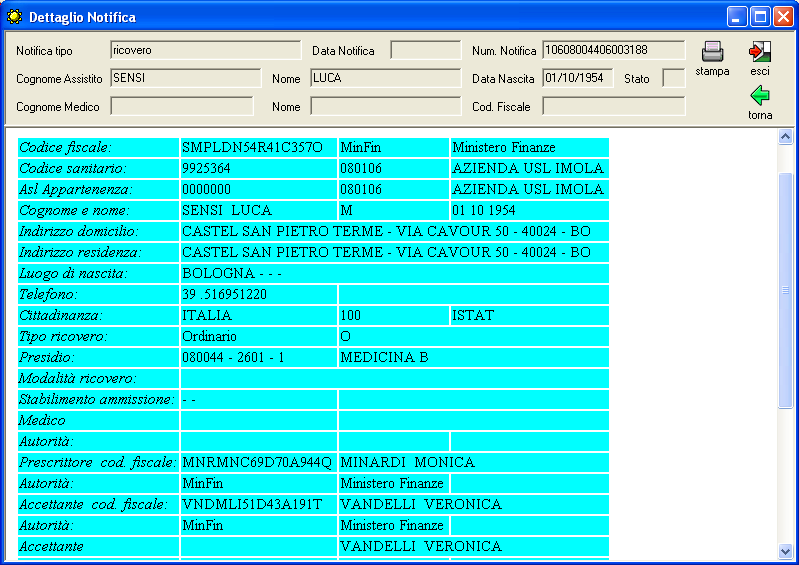Click the scroll down arrow
Image resolution: width=799 pixels, height=565 pixels.
785,550
